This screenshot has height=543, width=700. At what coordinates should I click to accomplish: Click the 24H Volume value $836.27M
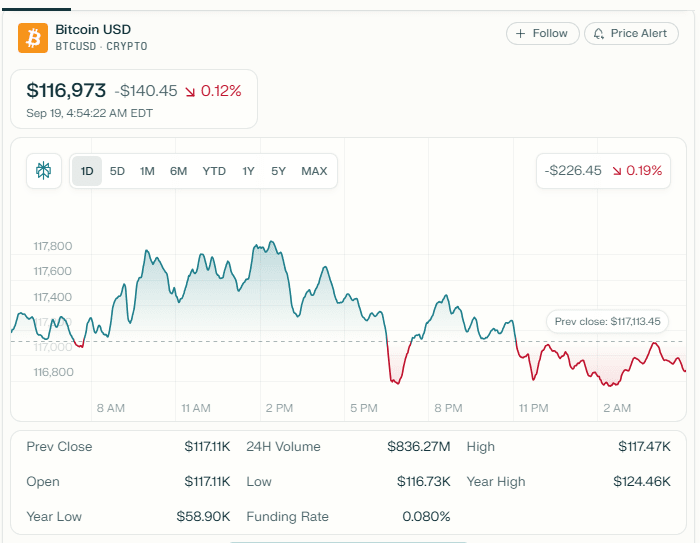(x=418, y=446)
